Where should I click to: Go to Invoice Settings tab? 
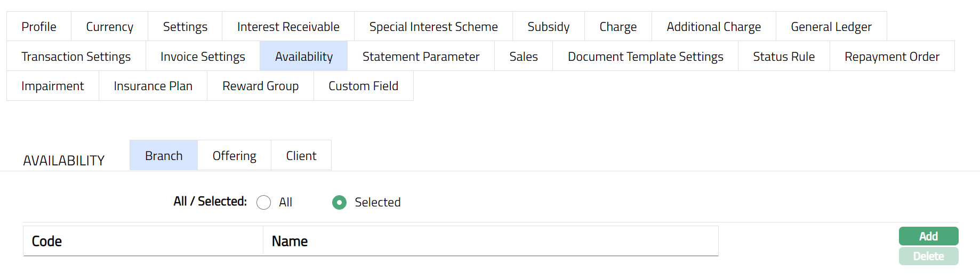(x=203, y=57)
